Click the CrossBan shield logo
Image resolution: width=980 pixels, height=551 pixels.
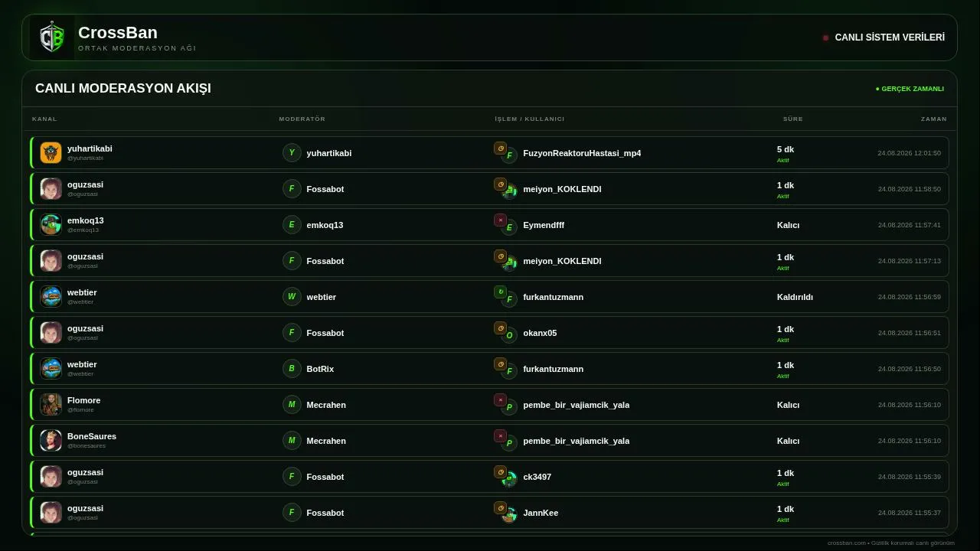52,37
